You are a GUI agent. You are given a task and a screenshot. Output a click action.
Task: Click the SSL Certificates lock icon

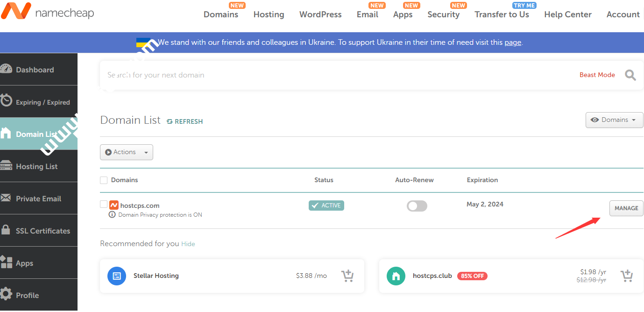[x=6, y=230]
